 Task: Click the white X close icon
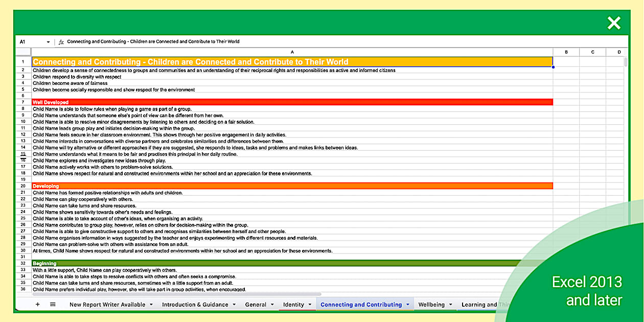pyautogui.click(x=614, y=23)
